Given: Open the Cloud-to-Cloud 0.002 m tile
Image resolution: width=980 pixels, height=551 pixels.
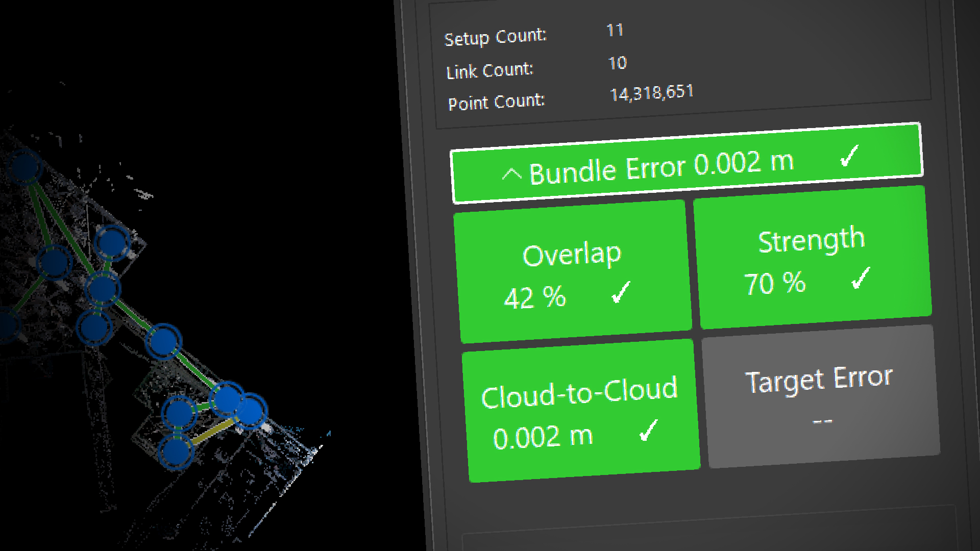Looking at the screenshot, I should click(x=580, y=411).
